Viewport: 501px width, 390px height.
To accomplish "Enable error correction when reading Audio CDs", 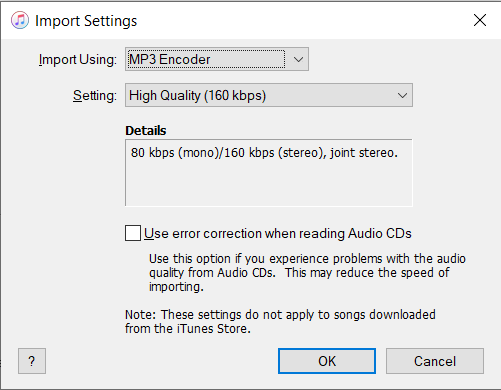I will (133, 233).
